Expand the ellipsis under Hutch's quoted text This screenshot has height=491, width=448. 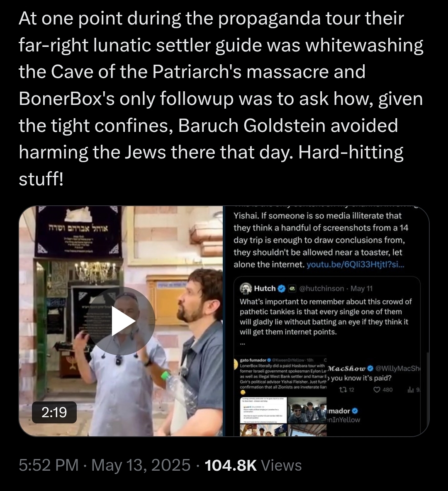pyautogui.click(x=242, y=344)
